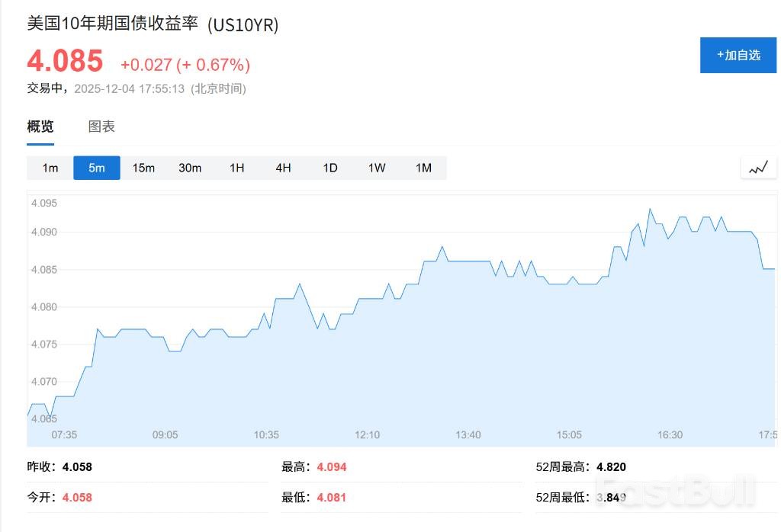Pick the 4H timeframe
The width and height of the screenshot is (781, 532).
284,168
